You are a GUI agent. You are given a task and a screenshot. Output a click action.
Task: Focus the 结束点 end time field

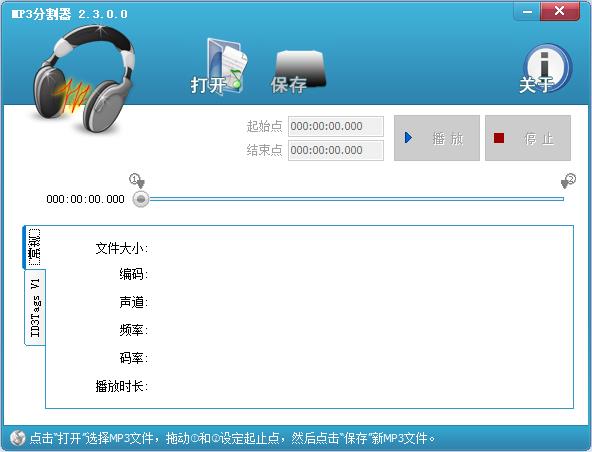(x=336, y=150)
